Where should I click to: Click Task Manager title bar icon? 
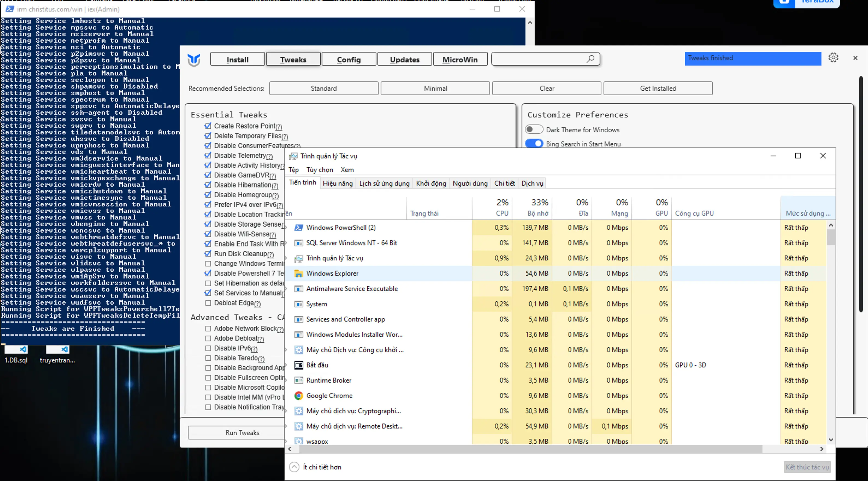coord(294,156)
